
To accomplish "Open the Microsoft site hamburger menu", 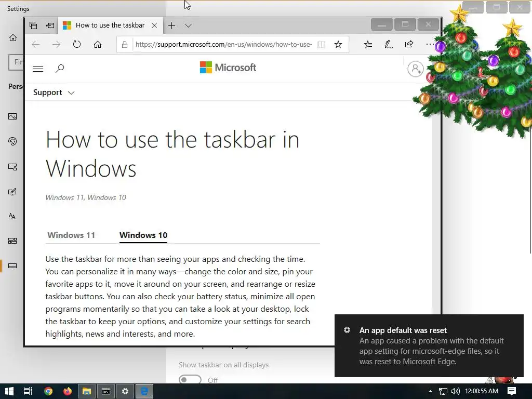I will point(38,69).
